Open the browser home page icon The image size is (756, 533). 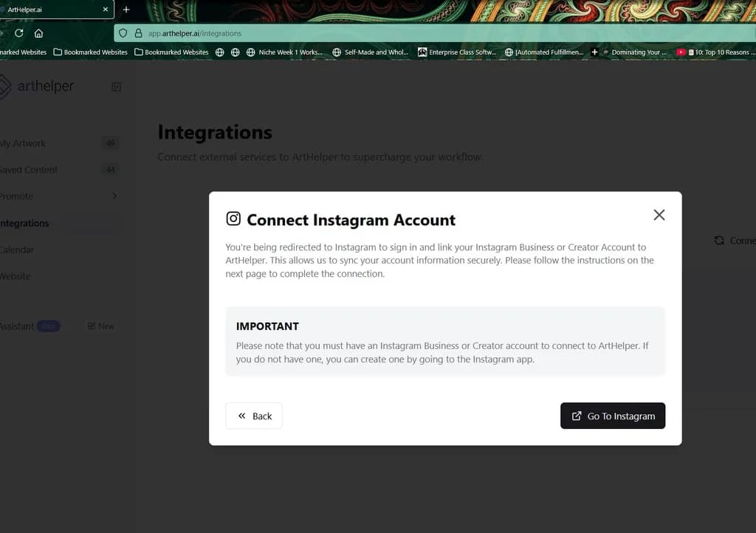coord(38,33)
